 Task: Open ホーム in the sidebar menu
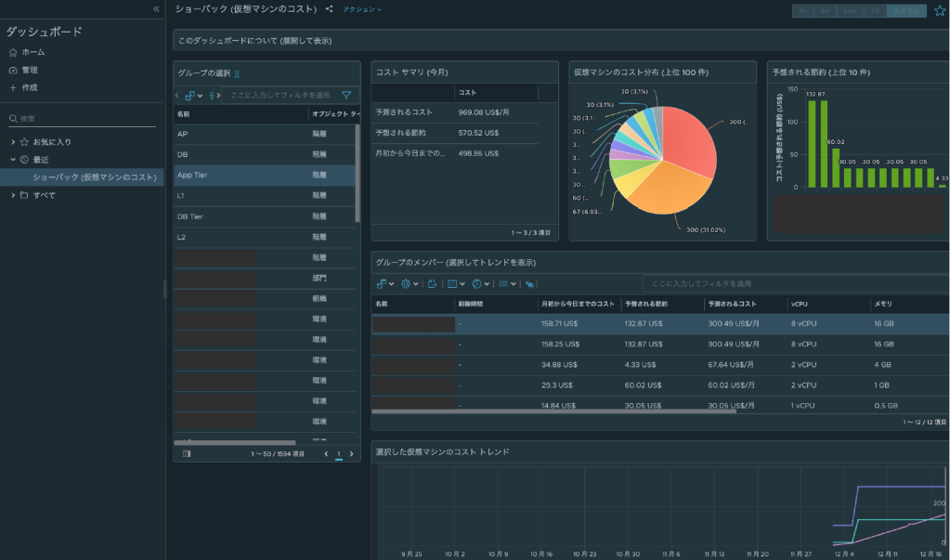pos(33,52)
